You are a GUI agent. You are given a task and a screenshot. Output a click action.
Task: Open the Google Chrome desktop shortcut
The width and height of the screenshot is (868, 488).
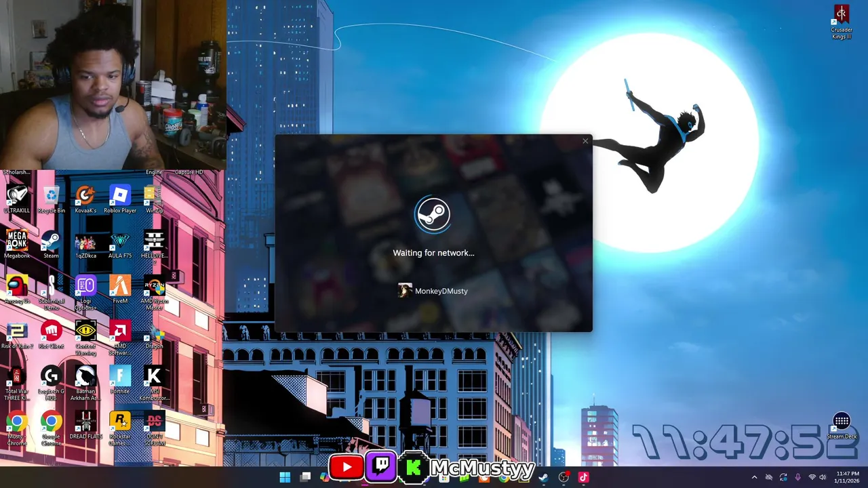click(x=51, y=429)
